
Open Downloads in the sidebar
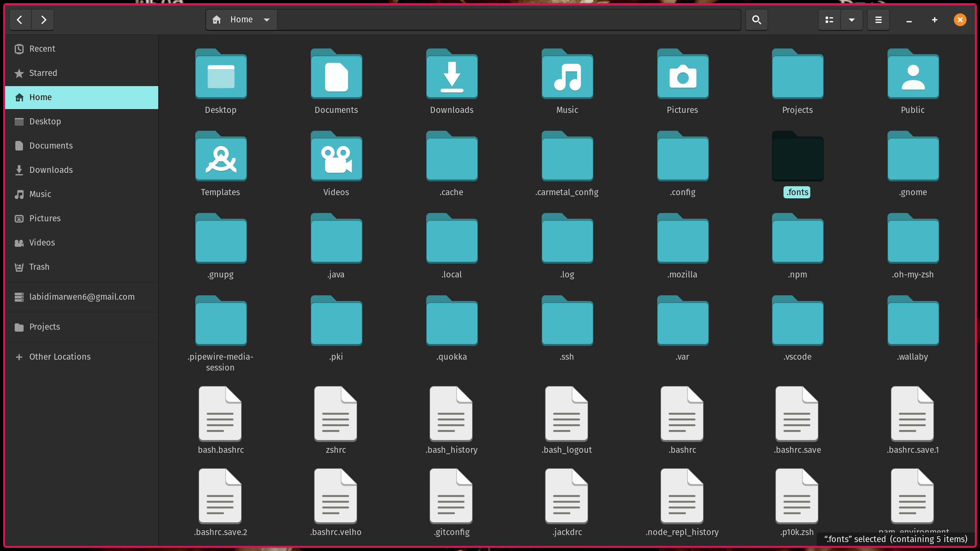coord(81,170)
